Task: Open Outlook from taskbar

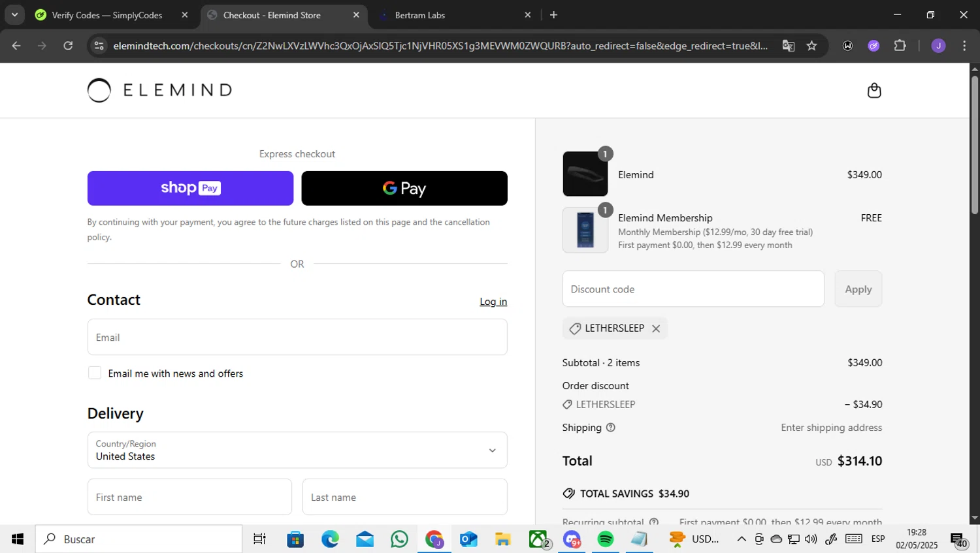Action: point(468,539)
